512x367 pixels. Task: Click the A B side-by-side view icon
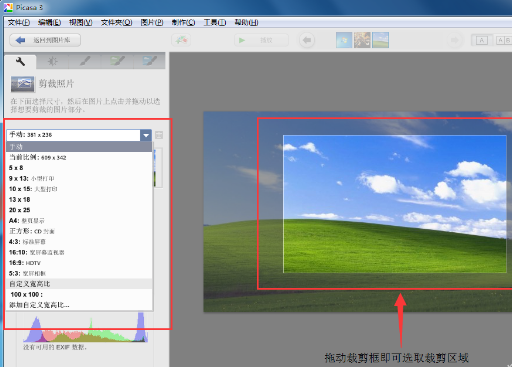504,40
